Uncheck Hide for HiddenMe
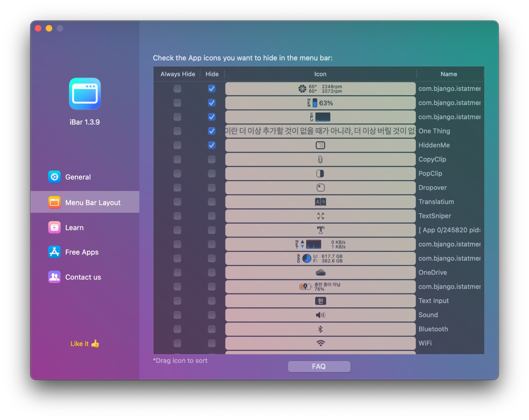Screen dimensions: 529x420 (x=212, y=145)
